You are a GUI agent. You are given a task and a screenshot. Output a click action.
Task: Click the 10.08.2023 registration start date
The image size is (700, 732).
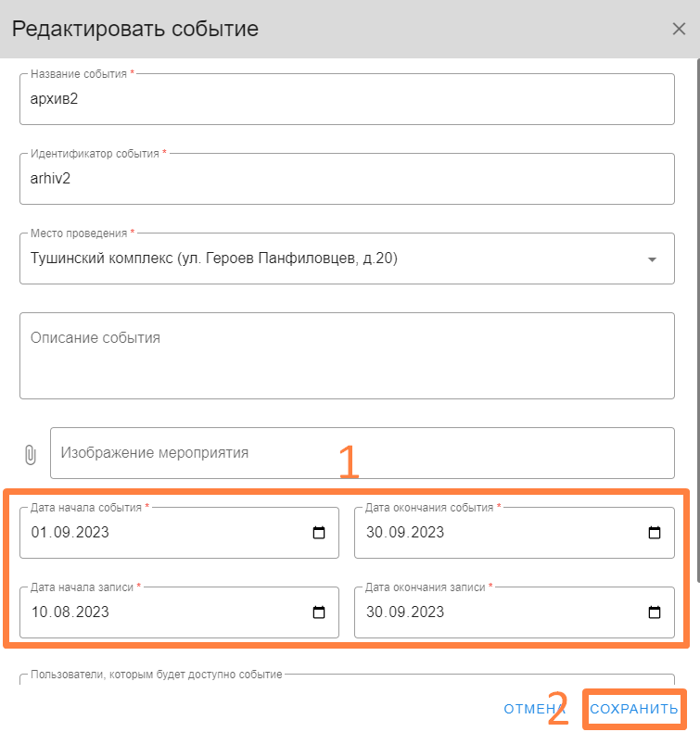coord(70,612)
